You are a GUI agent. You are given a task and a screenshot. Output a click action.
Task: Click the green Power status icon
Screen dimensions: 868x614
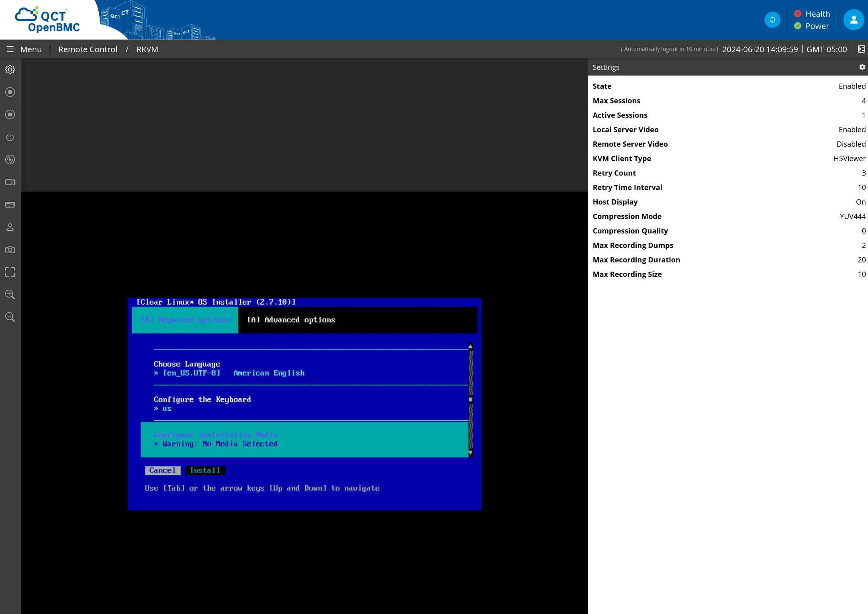(798, 26)
